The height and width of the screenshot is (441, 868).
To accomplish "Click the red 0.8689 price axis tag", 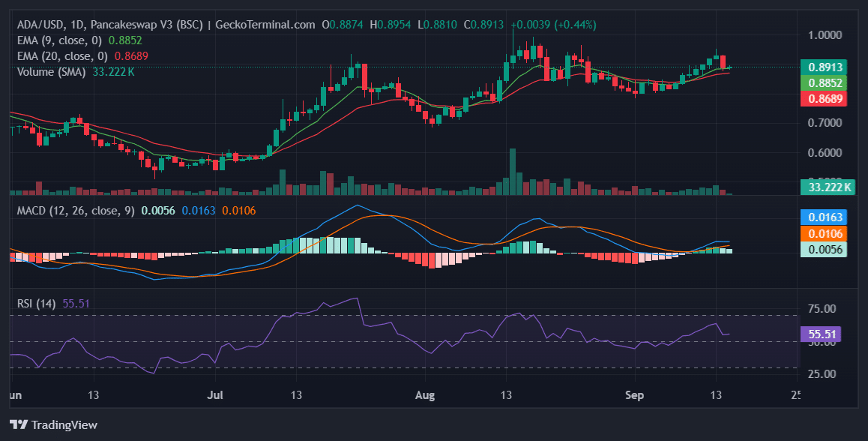I will (x=823, y=98).
